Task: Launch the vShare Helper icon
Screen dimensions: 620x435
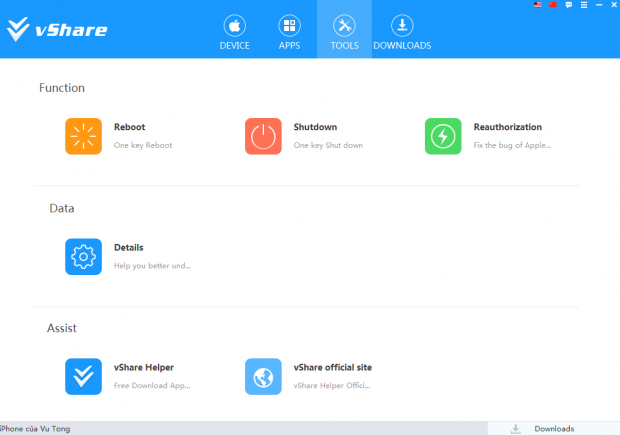Action: (83, 376)
